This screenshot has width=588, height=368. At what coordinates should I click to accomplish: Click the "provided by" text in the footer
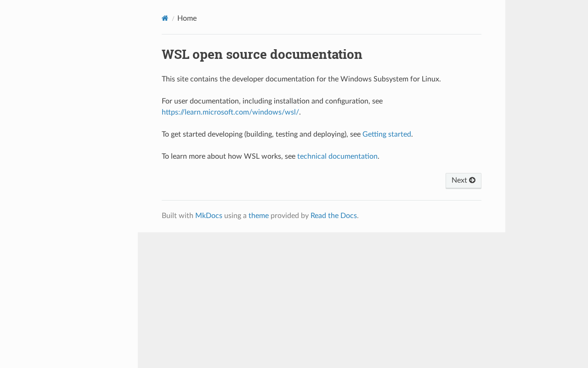coord(289,216)
